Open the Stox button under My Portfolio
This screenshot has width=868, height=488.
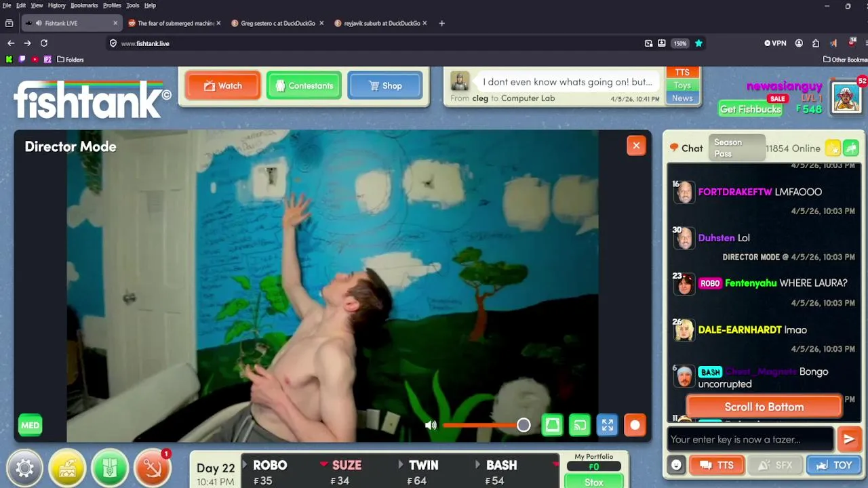click(x=594, y=482)
